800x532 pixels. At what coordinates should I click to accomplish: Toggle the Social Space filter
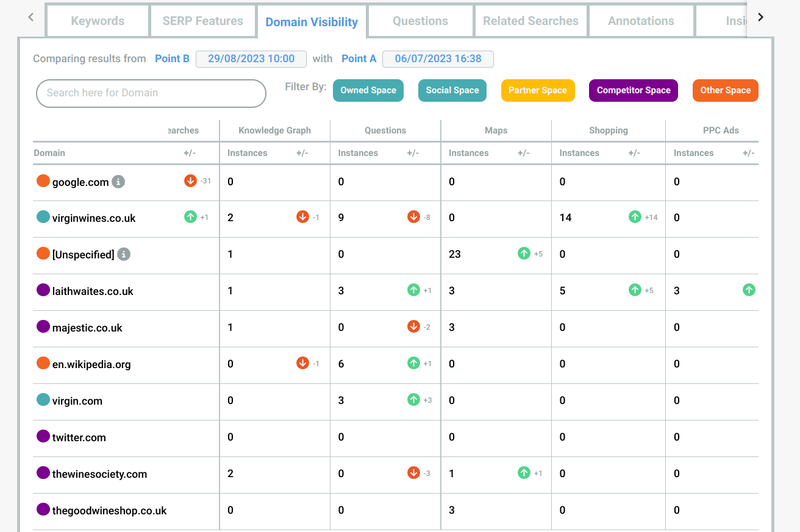452,90
